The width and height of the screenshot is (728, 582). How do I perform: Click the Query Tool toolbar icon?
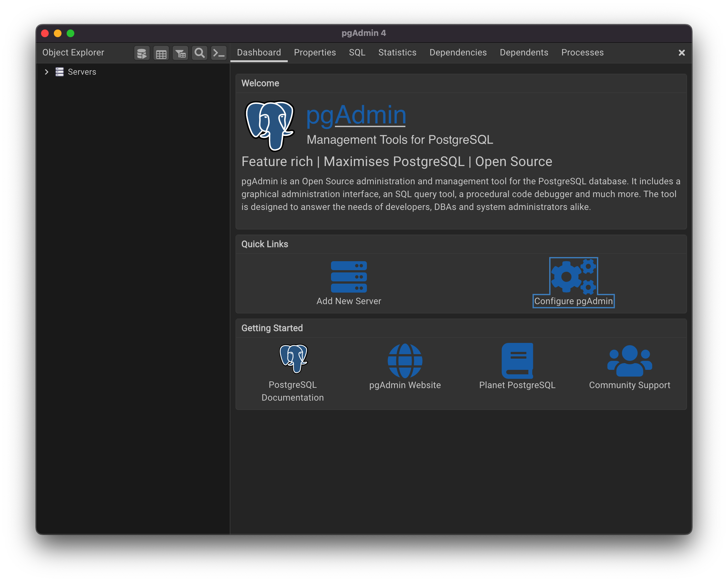142,53
